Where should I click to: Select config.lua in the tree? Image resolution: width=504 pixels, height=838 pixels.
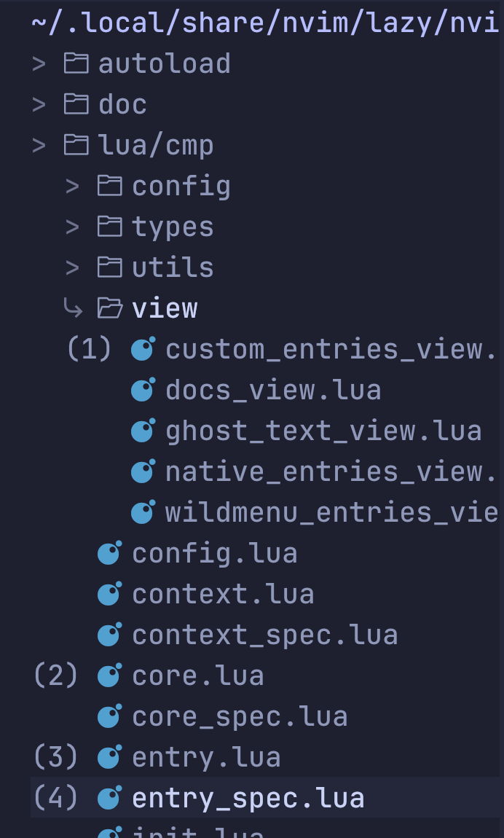pos(215,553)
